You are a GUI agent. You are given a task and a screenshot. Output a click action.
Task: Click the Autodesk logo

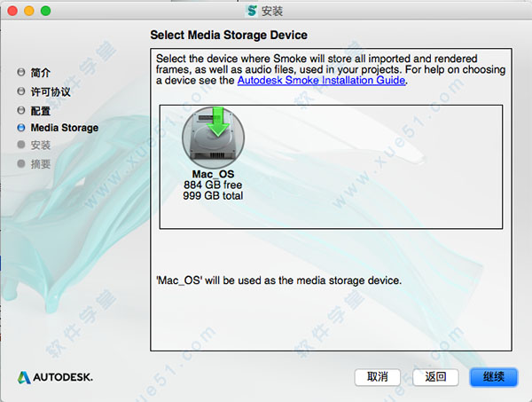point(55,377)
